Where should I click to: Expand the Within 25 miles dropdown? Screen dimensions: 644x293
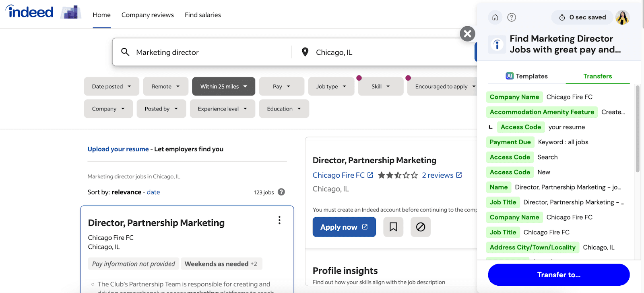[x=223, y=86]
